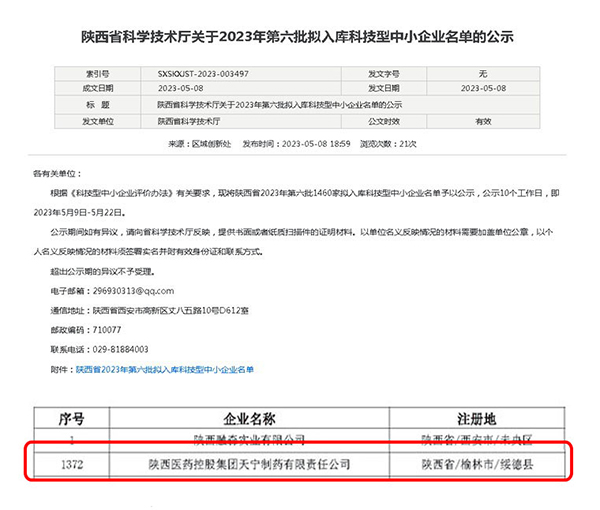Click the 公文时效 value 有效
Viewport: 600px width, 510px height.
tap(483, 122)
